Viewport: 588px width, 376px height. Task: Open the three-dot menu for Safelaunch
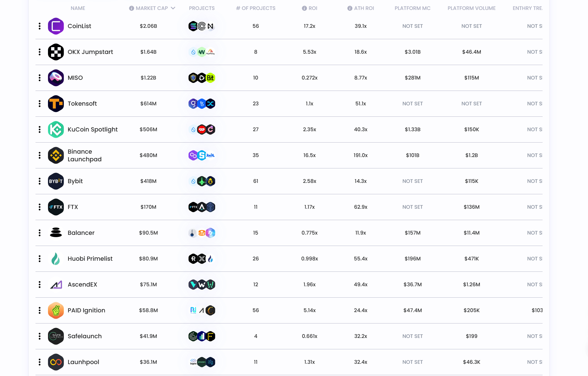pos(39,336)
